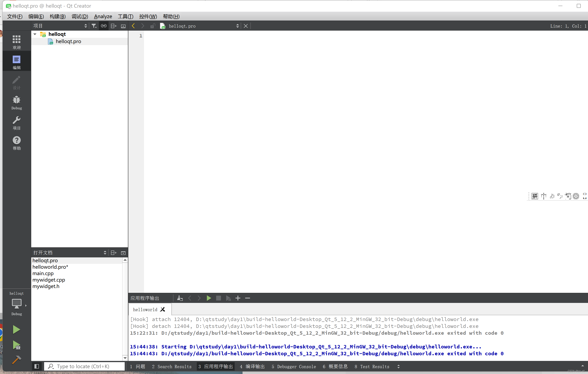
Task: Close the helloworld output tab
Action: pyautogui.click(x=163, y=309)
